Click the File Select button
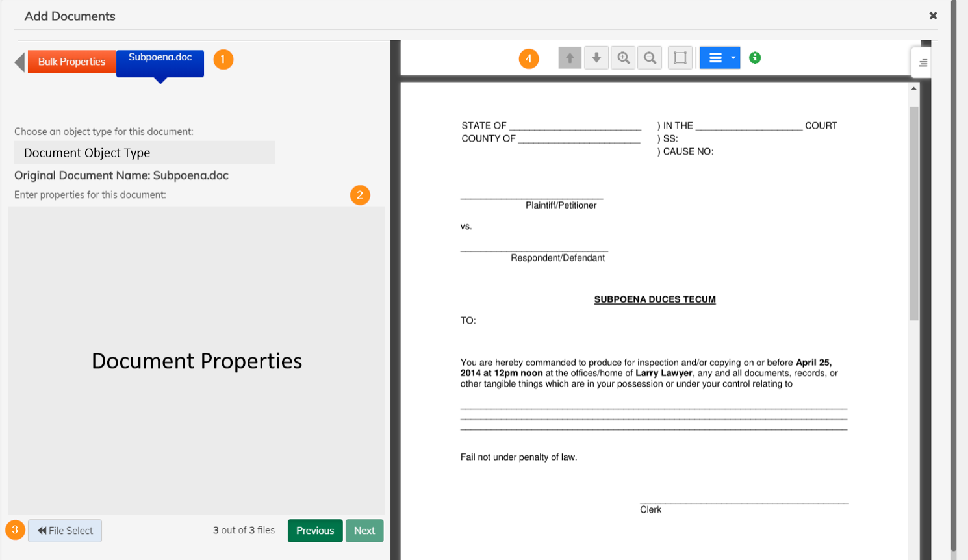 coord(65,531)
